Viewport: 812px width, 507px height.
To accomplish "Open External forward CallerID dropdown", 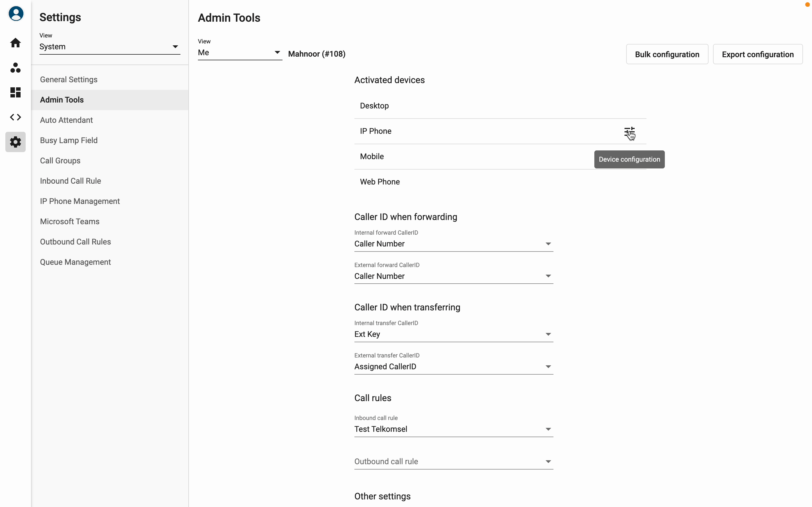I will 453,276.
